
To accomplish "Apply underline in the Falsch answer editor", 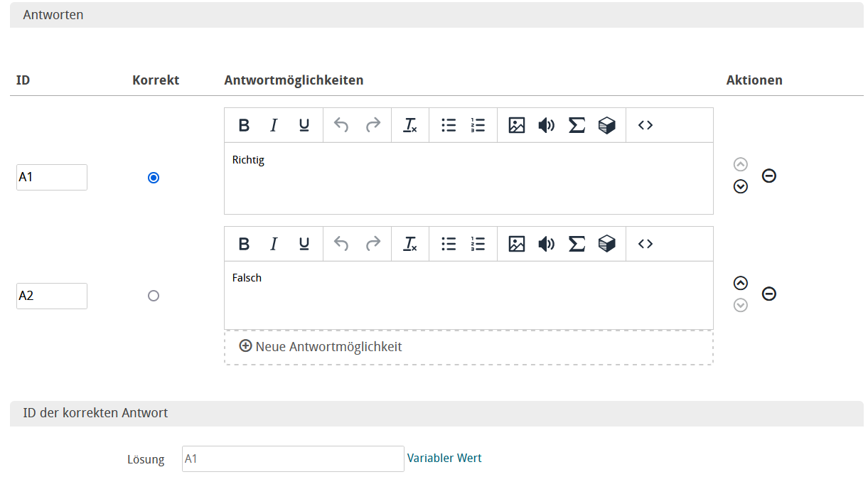I will (x=304, y=245).
